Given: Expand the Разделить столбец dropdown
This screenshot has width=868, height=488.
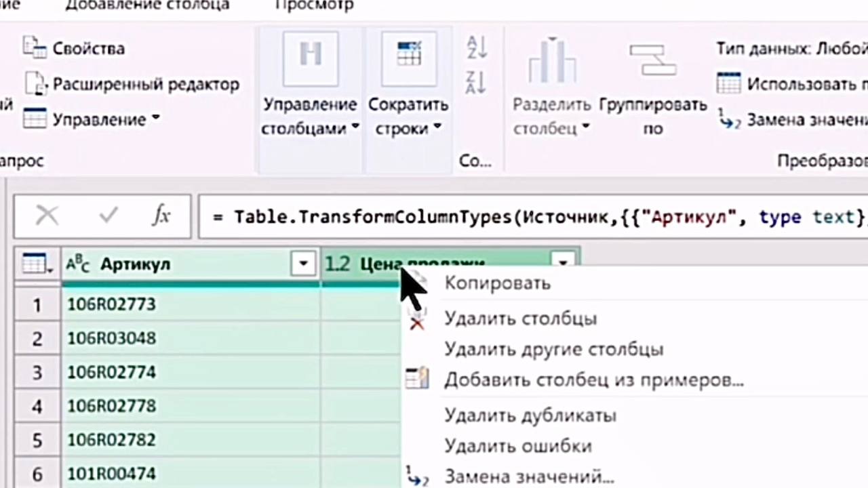Looking at the screenshot, I should [x=586, y=127].
